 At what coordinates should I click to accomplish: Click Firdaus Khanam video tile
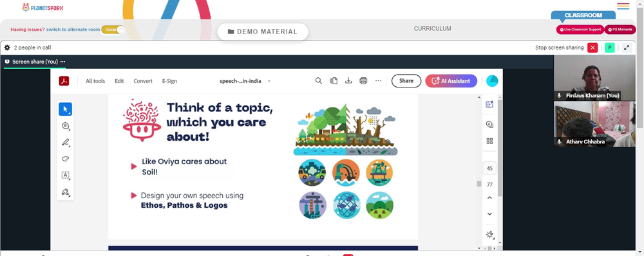click(594, 78)
